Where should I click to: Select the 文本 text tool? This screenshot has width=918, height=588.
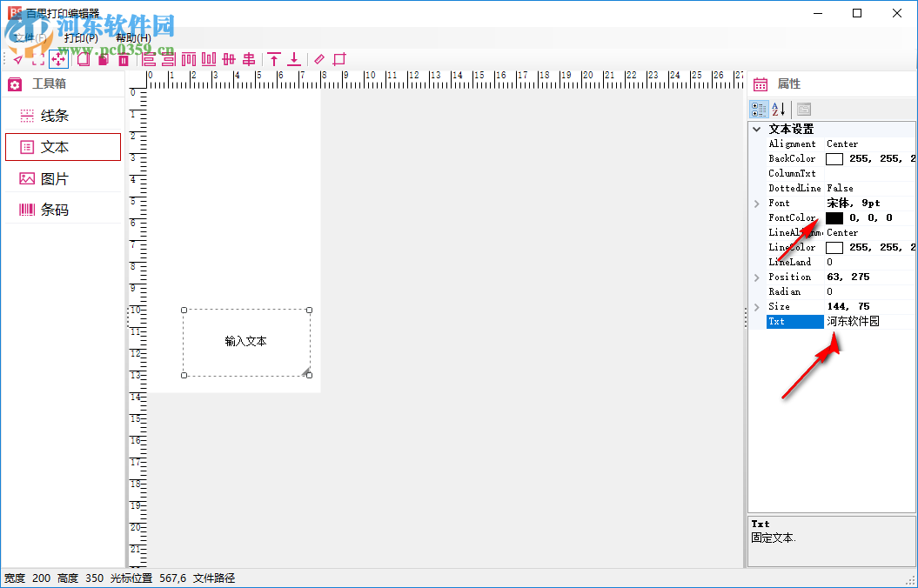63,147
